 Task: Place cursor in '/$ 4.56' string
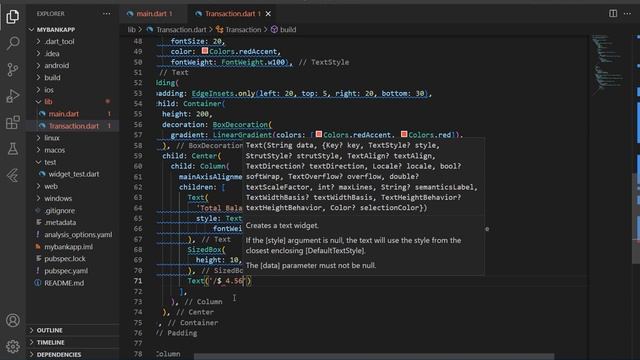228,281
